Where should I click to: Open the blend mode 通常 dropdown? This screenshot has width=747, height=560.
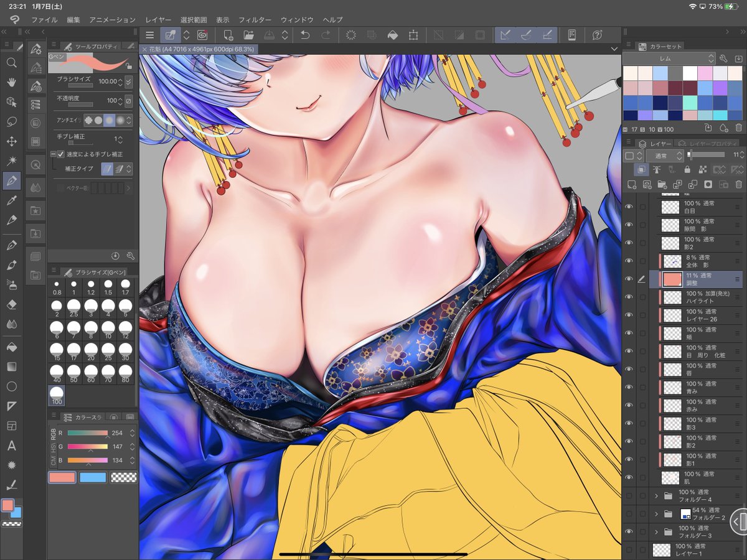[x=664, y=155]
